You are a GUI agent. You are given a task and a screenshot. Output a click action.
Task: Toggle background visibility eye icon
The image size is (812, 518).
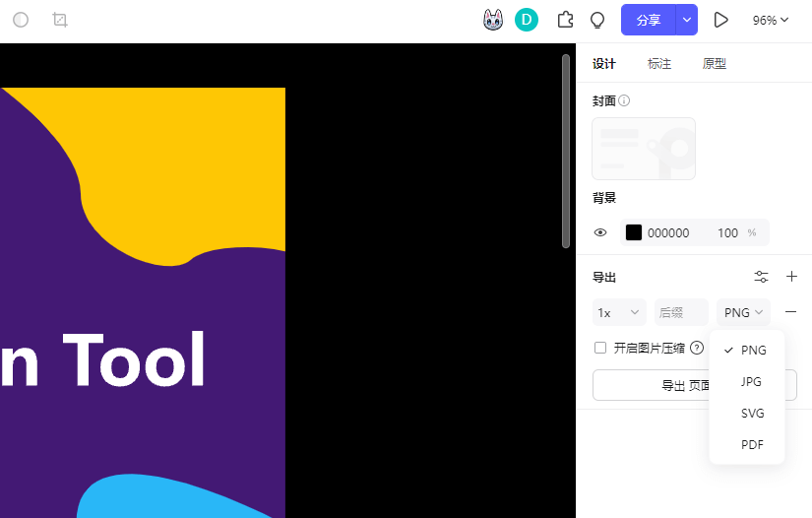click(x=600, y=232)
